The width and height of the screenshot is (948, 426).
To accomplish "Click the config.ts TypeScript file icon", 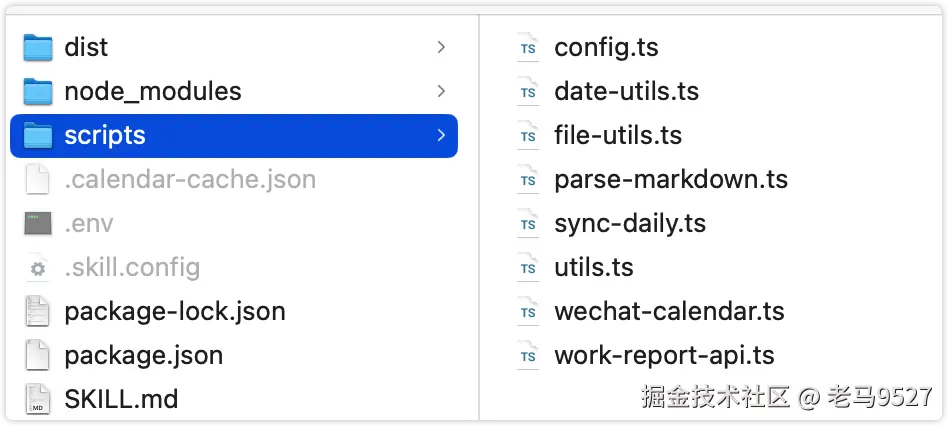I will click(x=528, y=47).
